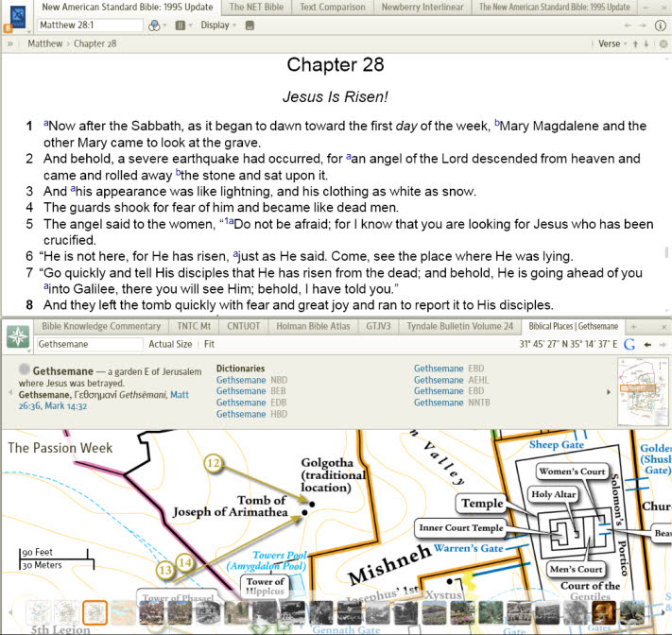The width and height of the screenshot is (672, 635).
Task: Open the Mark 14:32 reference link
Action: [x=65, y=406]
